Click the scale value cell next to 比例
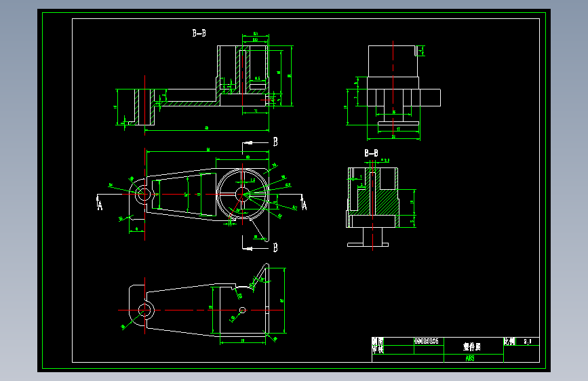This screenshot has height=381, width=588. coord(528,342)
